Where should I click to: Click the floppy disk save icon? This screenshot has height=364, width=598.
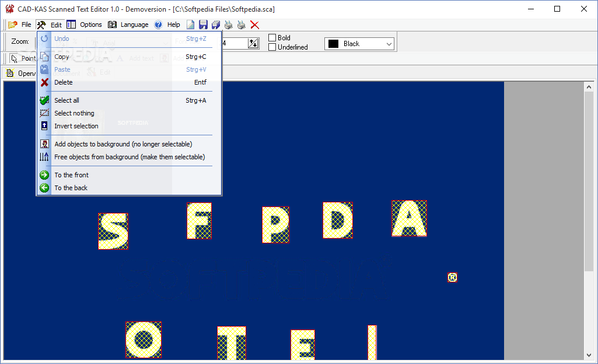203,24
